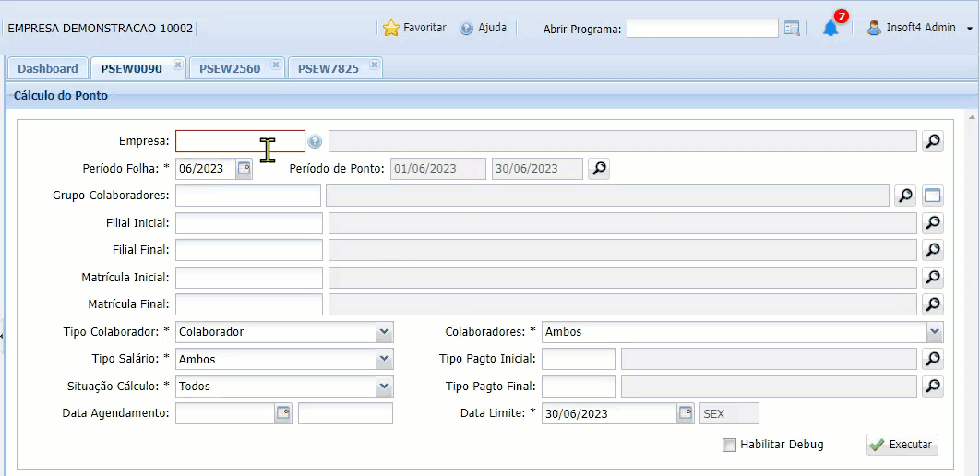Open the Insoft4 Admin user menu
The image size is (980, 476).
pyautogui.click(x=920, y=28)
